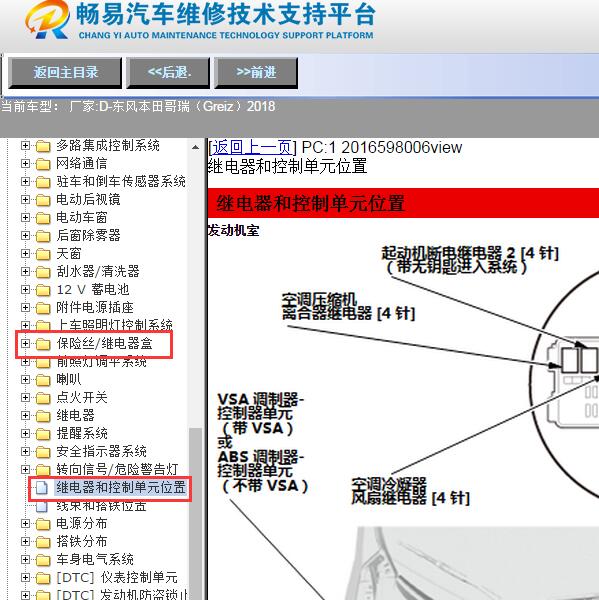The height and width of the screenshot is (600, 599).
Task: Click the 起动机断电继电器 2 diagram label
Action: tap(470, 260)
